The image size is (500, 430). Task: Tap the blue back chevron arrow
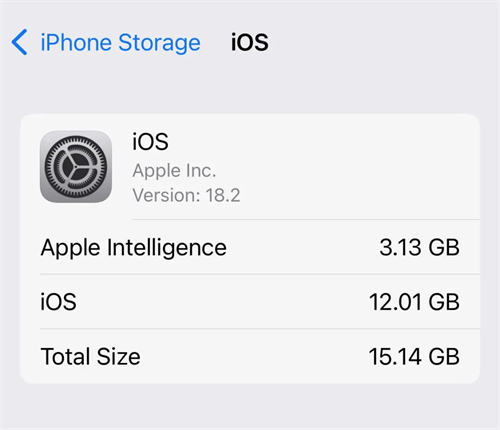(x=19, y=42)
